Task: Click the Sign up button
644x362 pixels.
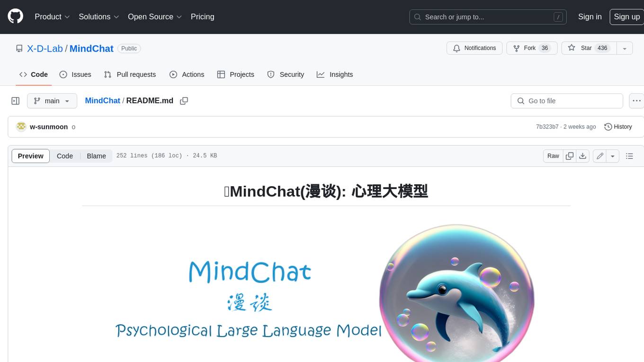Action: pos(626,17)
